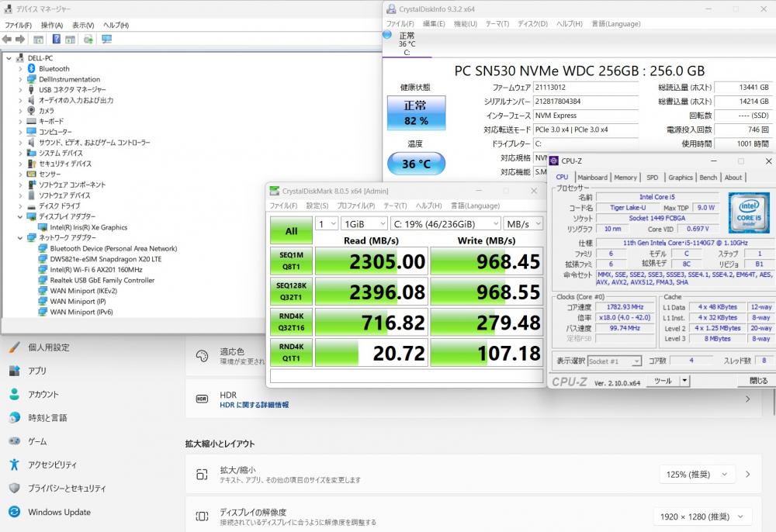The height and width of the screenshot is (532, 776).
Task: Click the blue disk status circle in CrystalDiskInfo
Action: click(x=387, y=35)
